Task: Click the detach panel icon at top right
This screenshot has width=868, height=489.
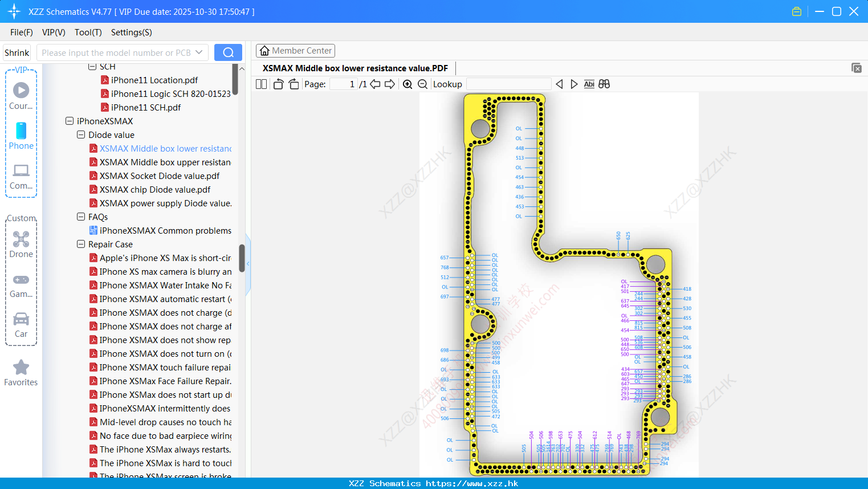Action: (x=857, y=68)
